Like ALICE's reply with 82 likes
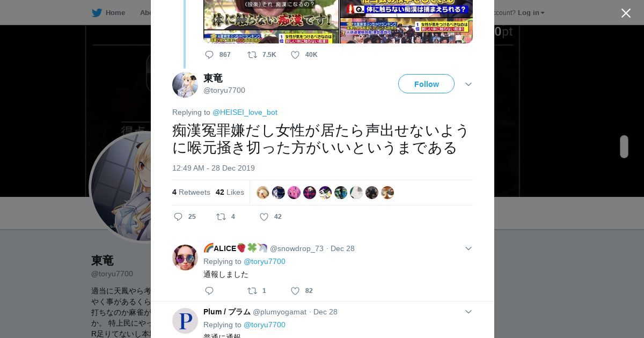The width and height of the screenshot is (644, 338). pos(295,291)
